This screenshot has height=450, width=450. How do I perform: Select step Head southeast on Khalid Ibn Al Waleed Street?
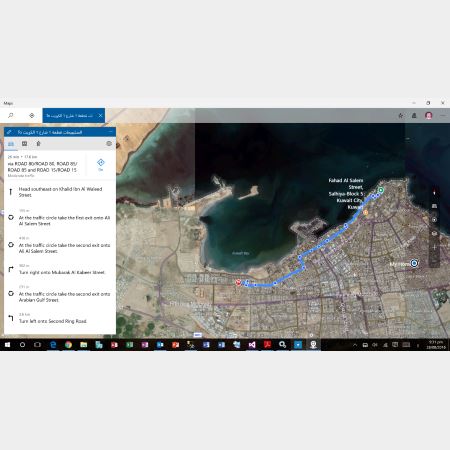(60, 192)
